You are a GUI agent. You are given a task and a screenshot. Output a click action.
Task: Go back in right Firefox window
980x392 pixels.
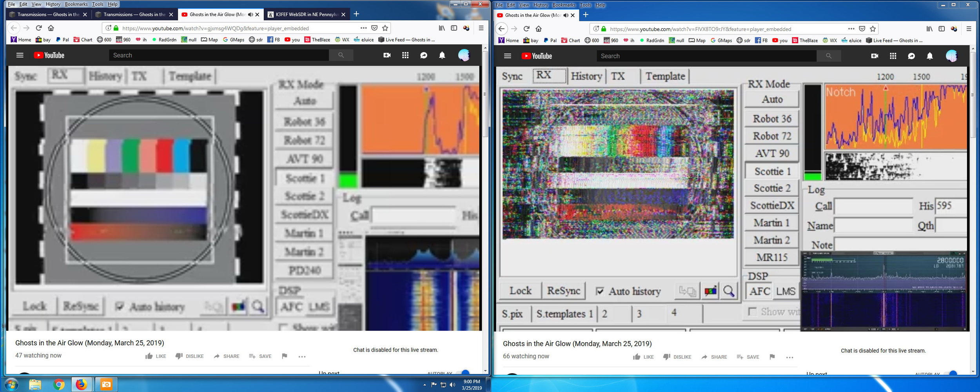pyautogui.click(x=501, y=29)
